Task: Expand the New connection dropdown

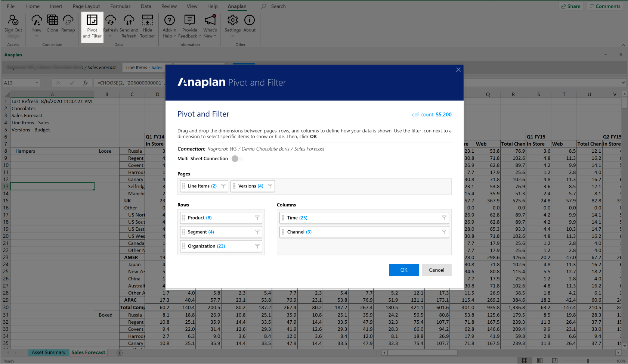Action: pos(37,36)
